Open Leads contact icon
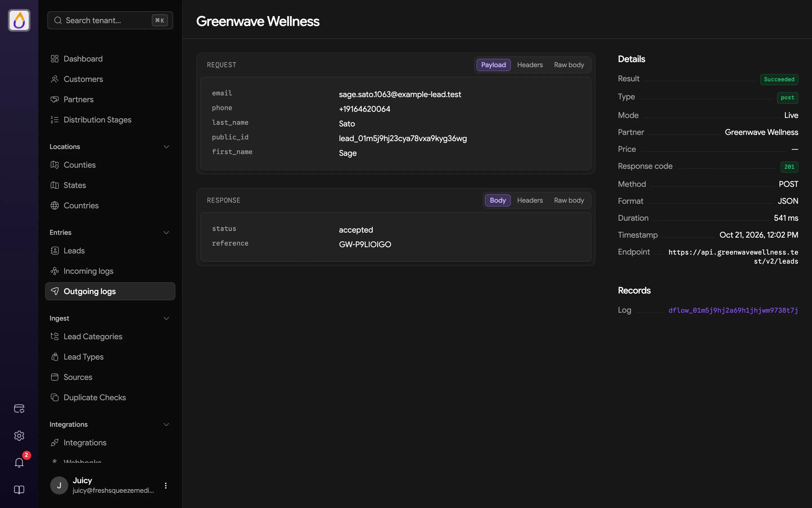The height and width of the screenshot is (508, 812). tap(55, 251)
